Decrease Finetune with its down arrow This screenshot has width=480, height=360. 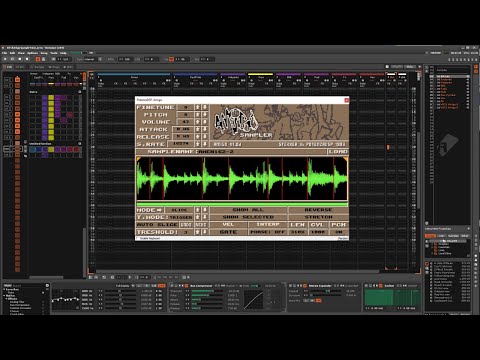[205, 107]
